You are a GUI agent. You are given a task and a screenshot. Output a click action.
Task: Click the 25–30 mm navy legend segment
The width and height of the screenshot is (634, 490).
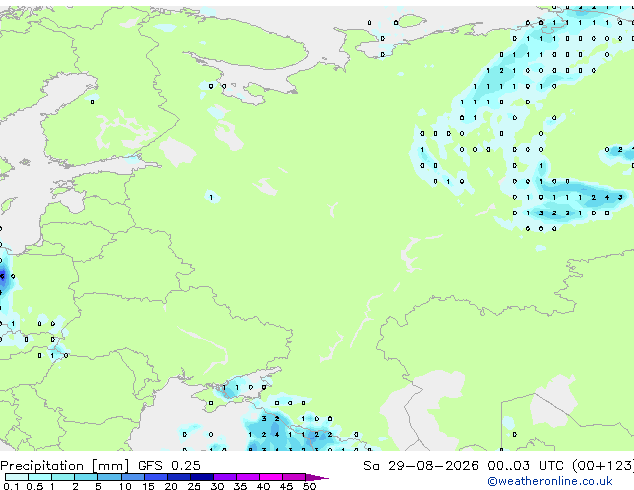[201, 477]
